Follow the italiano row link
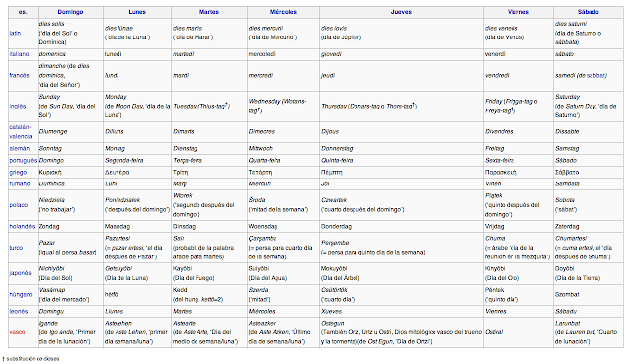Viewport: 632px width, 364px height. click(19, 54)
